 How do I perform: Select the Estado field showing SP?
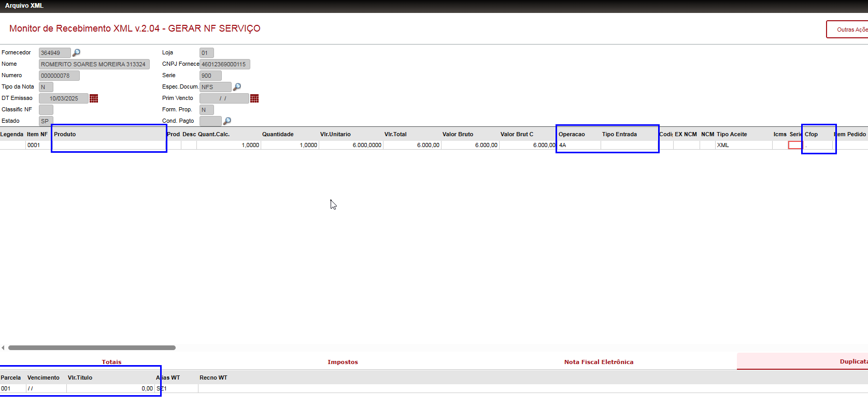[x=46, y=121]
